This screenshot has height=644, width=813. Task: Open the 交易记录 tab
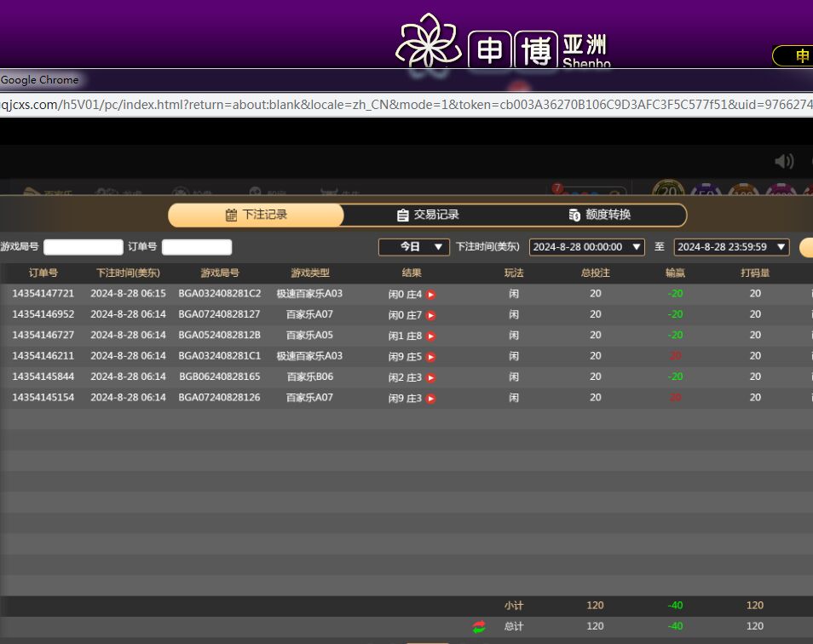pos(428,215)
